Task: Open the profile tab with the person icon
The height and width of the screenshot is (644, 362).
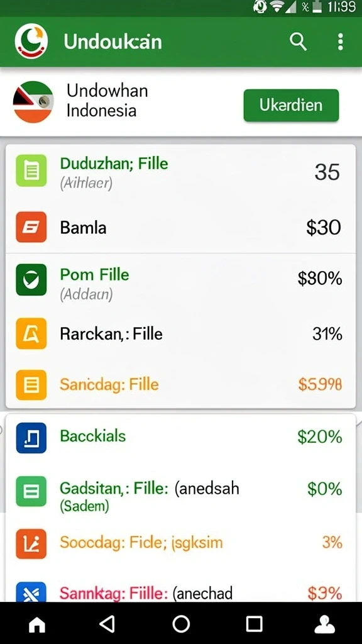Action: pyautogui.click(x=324, y=625)
